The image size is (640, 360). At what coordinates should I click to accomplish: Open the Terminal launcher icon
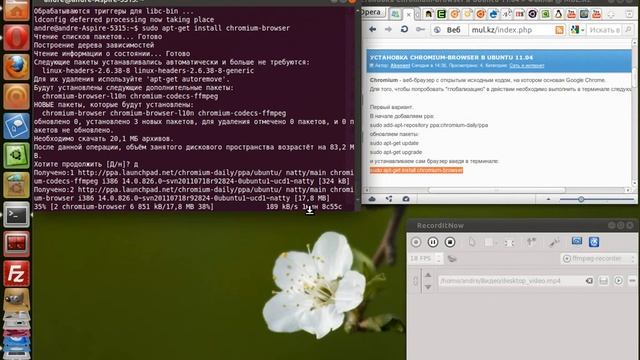(16, 215)
